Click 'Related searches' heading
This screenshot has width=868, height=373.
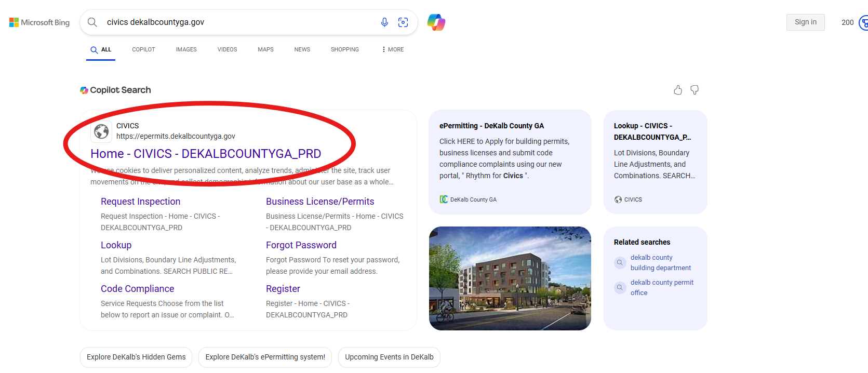[642, 242]
